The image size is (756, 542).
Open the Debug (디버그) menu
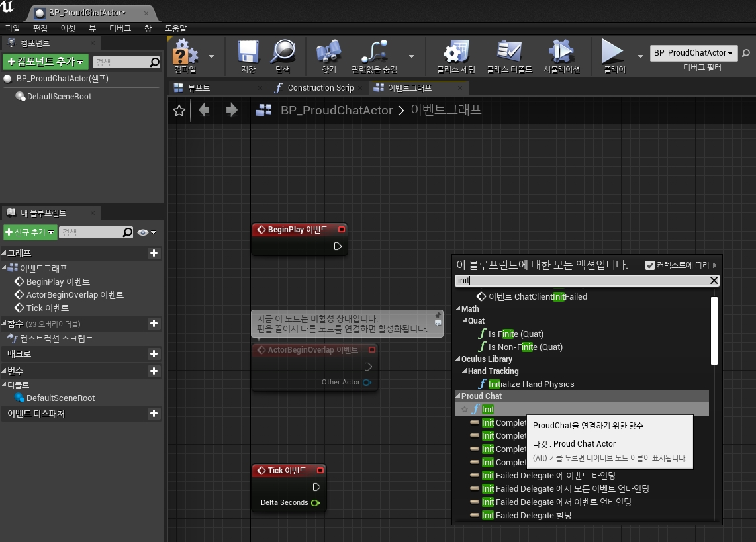point(120,28)
